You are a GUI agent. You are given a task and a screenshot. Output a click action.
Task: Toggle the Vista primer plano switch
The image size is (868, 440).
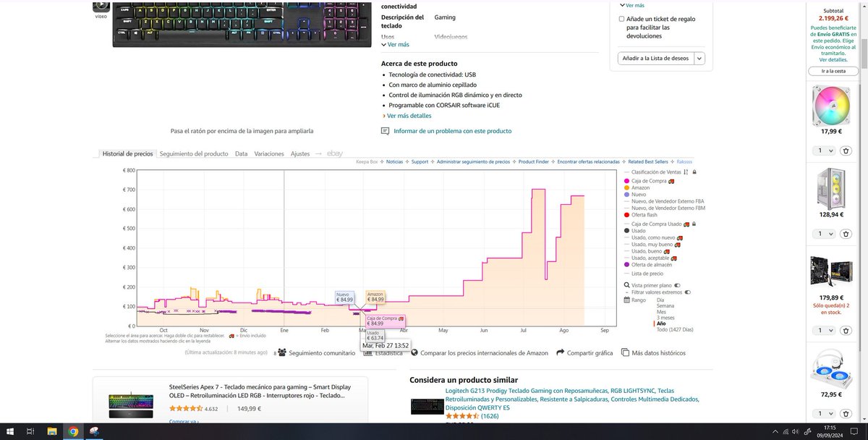pos(678,285)
